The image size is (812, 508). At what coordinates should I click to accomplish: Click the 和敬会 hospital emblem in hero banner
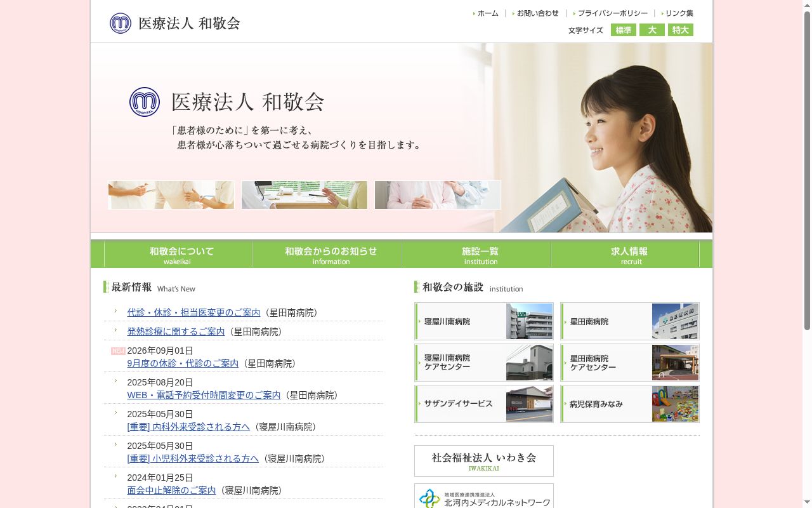click(145, 102)
